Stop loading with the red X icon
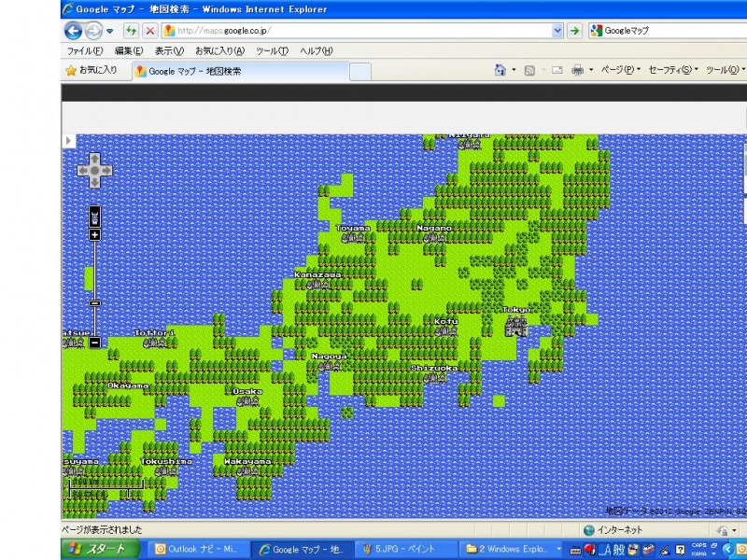The width and height of the screenshot is (747, 560). [x=150, y=31]
